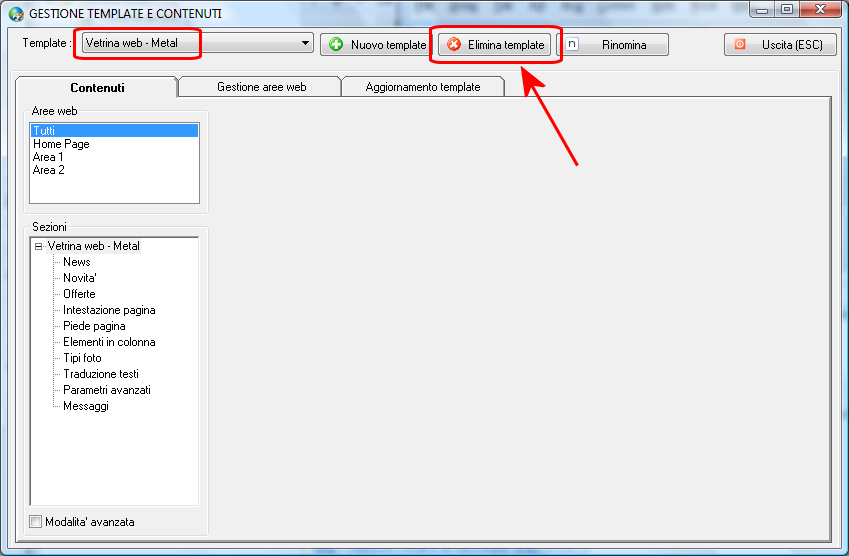Select Home Page in Aree web list
Image resolution: width=849 pixels, height=556 pixels.
pos(114,144)
